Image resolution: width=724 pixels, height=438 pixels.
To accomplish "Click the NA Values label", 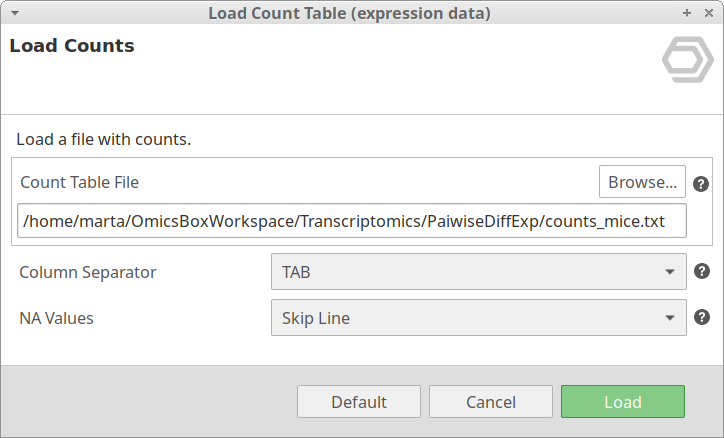I will point(56,318).
